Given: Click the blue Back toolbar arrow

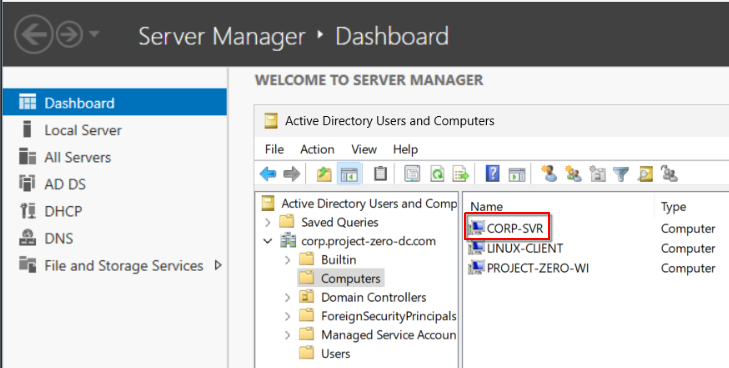Looking at the screenshot, I should 268,174.
